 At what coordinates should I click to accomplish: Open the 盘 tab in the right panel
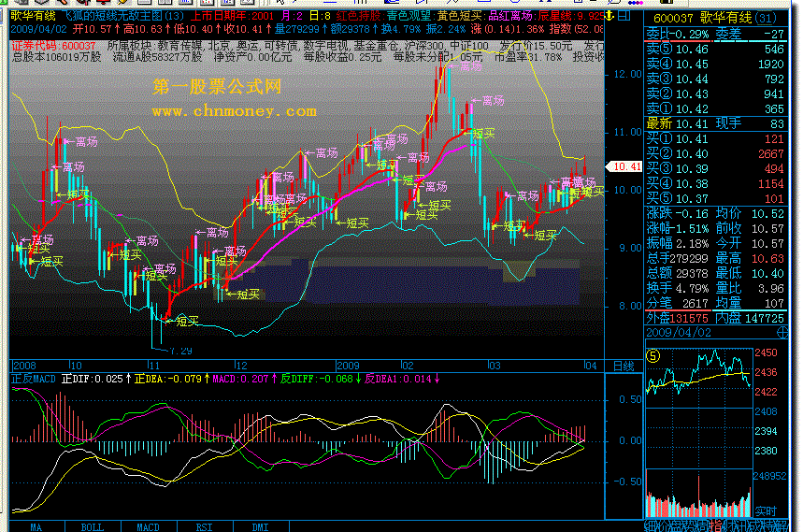coord(677,525)
